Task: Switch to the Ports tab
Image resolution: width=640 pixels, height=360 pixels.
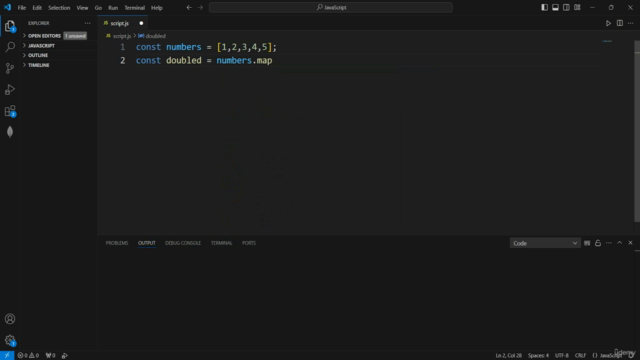Action: [x=249, y=243]
